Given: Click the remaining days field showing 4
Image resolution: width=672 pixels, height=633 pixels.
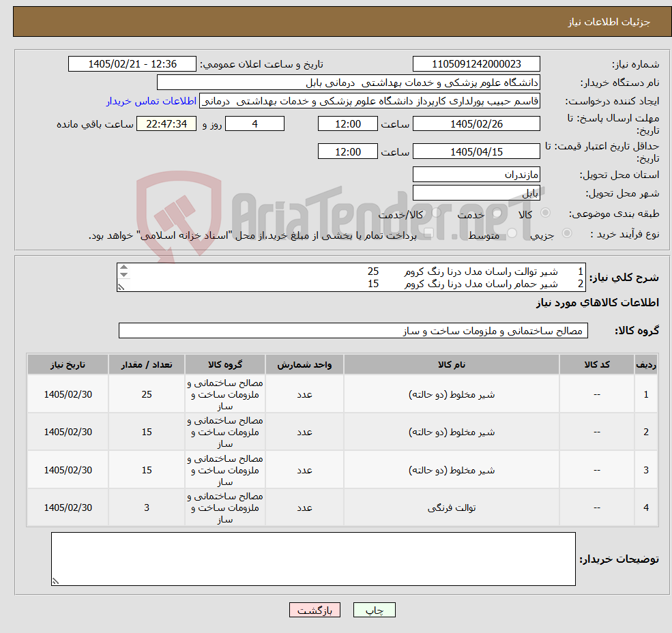Looking at the screenshot, I should [x=254, y=124].
